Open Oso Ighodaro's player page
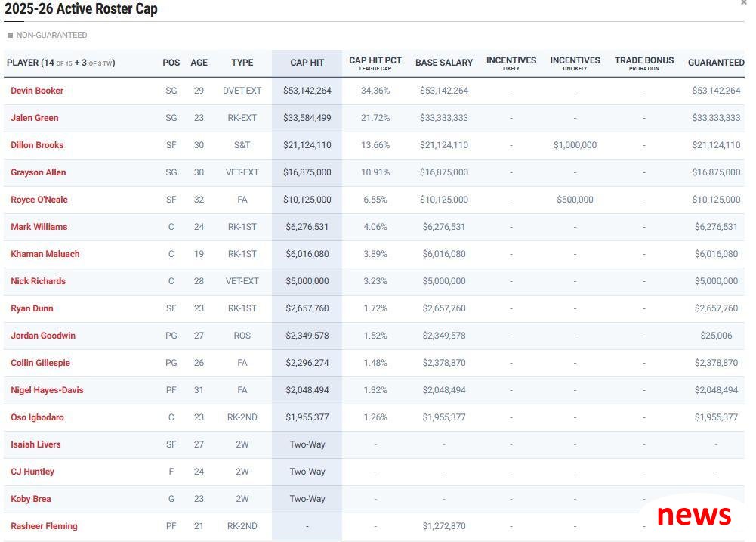 click(37, 417)
